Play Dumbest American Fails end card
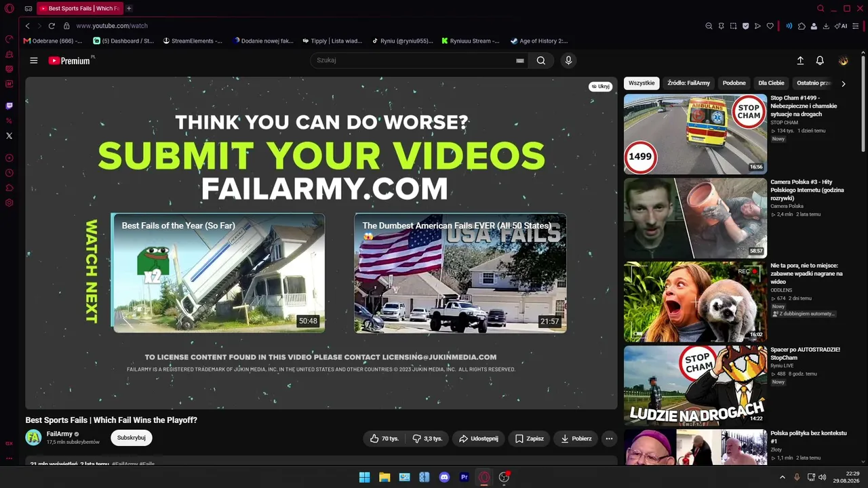This screenshot has height=488, width=868. 460,273
